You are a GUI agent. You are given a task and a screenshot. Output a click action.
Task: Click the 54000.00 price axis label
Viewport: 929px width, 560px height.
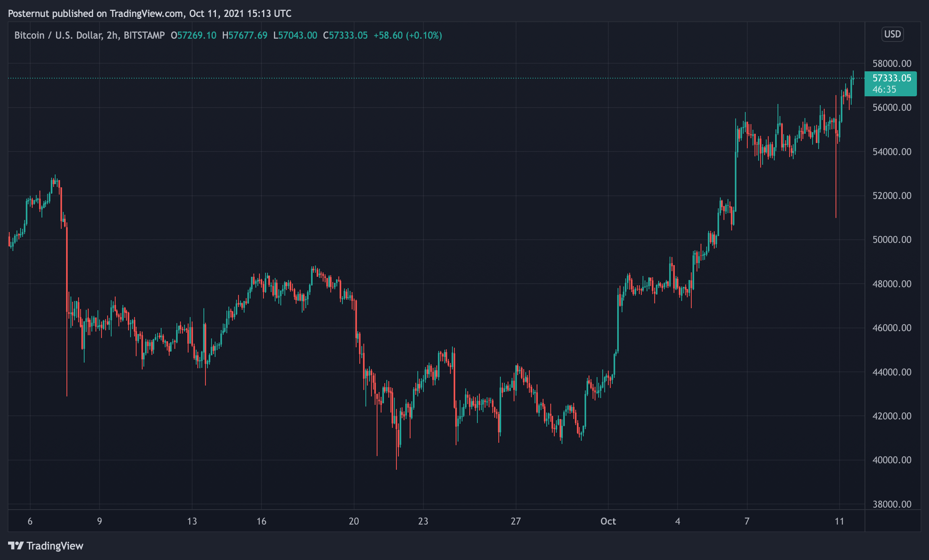pyautogui.click(x=892, y=152)
